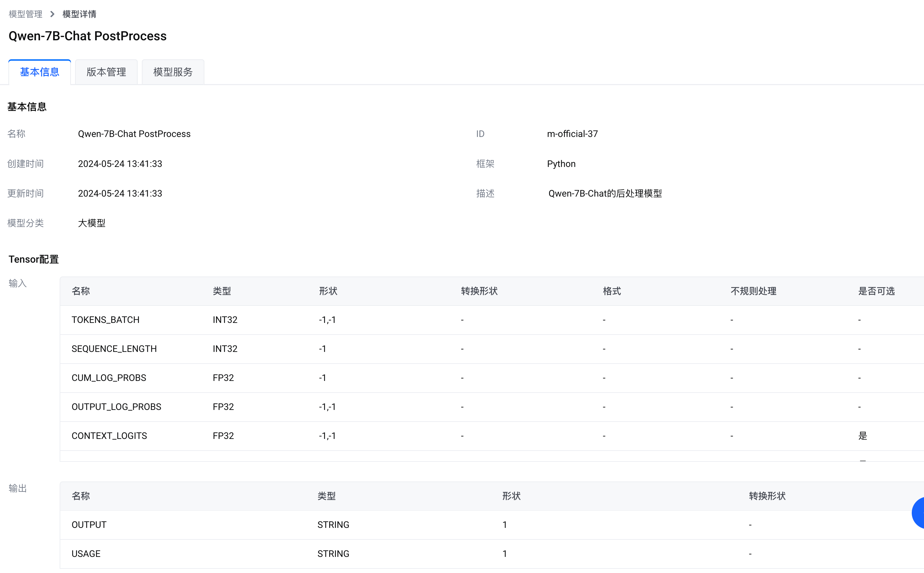This screenshot has width=924, height=573.
Task: Click the shape -1,-1 of CONTEXT_LOGITS
Action: [328, 436]
